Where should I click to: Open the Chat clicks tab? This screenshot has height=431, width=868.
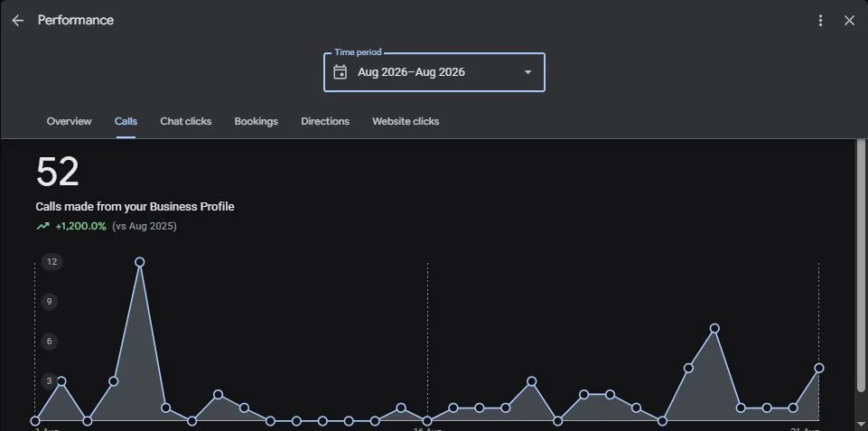pos(186,121)
